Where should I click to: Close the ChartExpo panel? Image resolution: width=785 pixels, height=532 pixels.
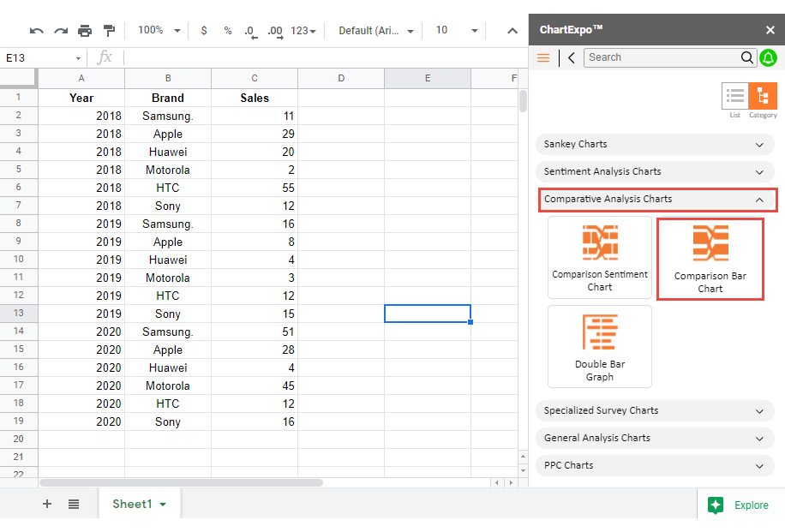pos(770,30)
